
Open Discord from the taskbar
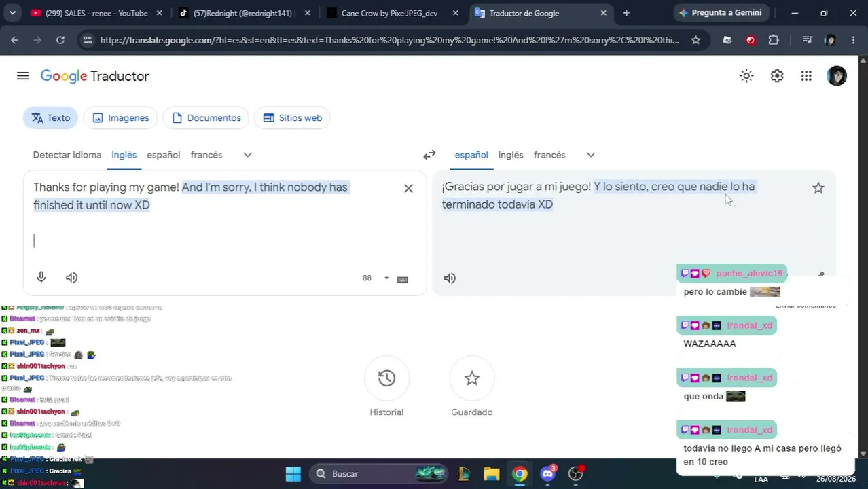pos(547,474)
